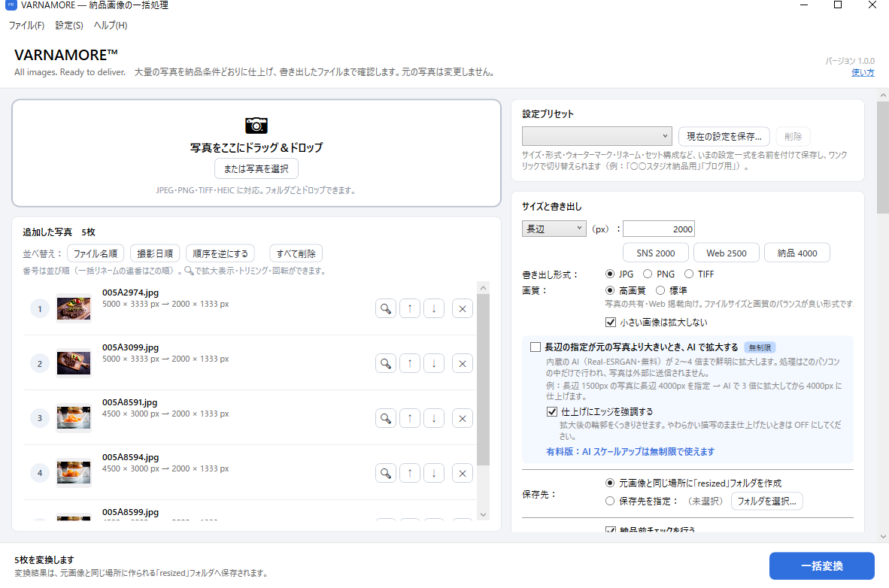Viewport: 889px width, 588px height.
Task: Move 005A3099.jpg down one position
Action: (x=434, y=363)
